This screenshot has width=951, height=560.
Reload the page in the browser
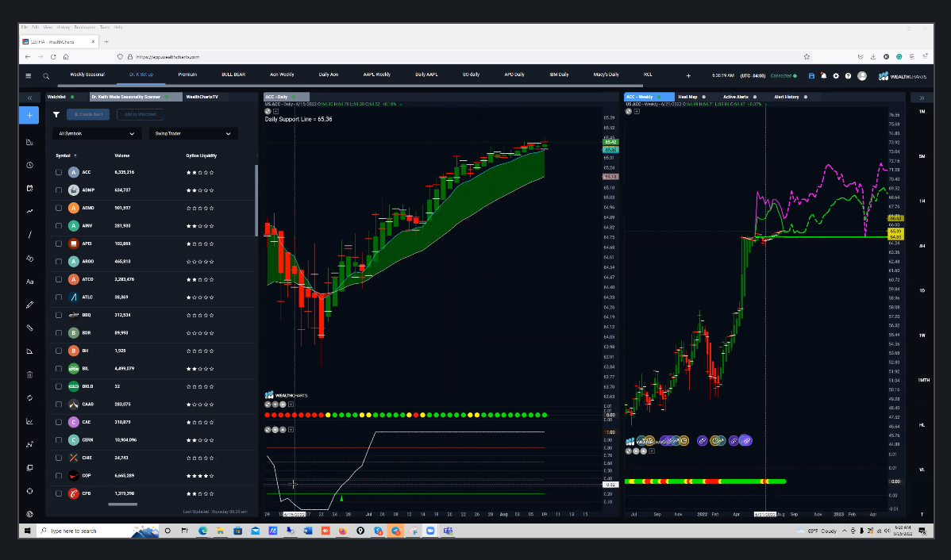coord(53,57)
